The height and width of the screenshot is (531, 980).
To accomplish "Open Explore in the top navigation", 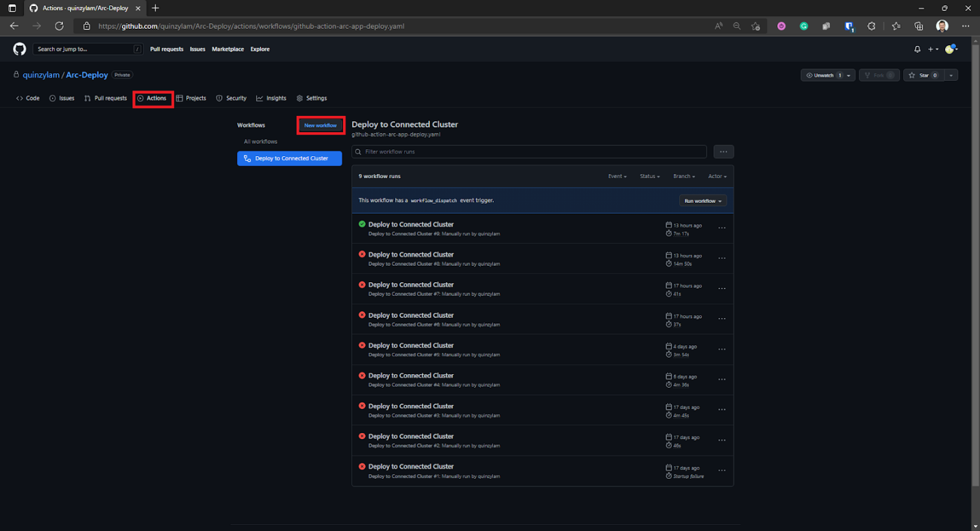I will [260, 49].
